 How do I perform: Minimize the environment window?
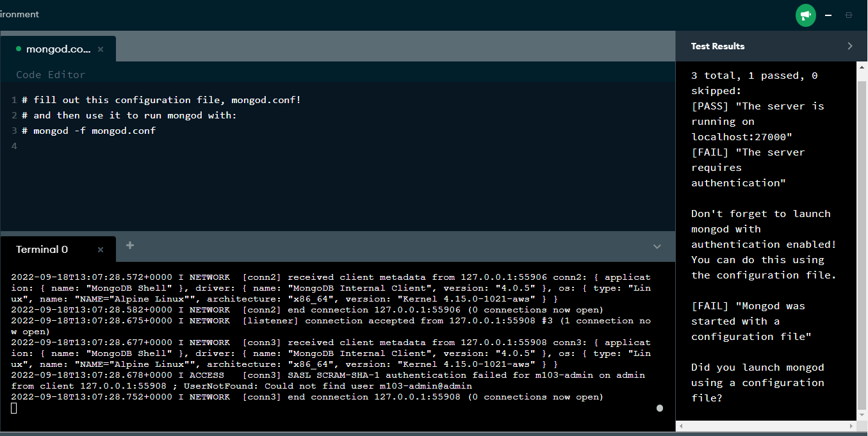[827, 14]
